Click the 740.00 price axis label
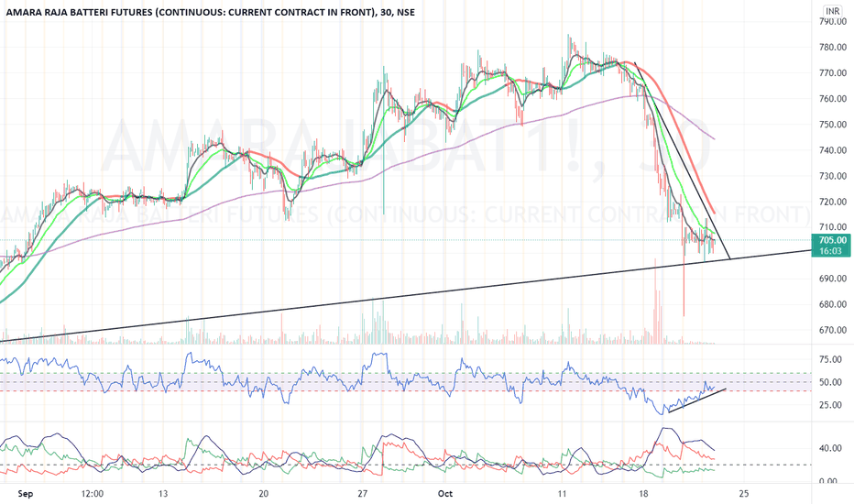854x504 pixels. (833, 150)
